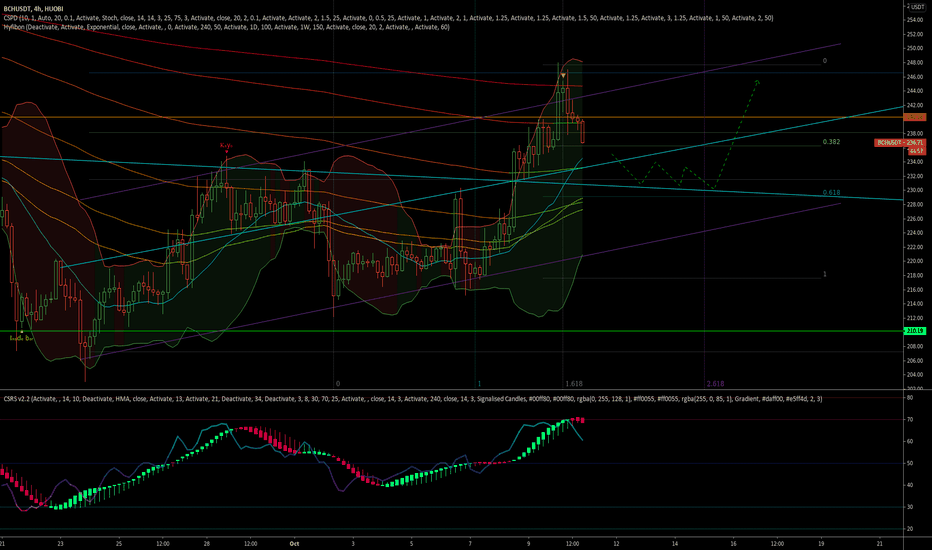The height and width of the screenshot is (550, 932).
Task: Click the 254.00 price axis label
Action: [x=915, y=20]
